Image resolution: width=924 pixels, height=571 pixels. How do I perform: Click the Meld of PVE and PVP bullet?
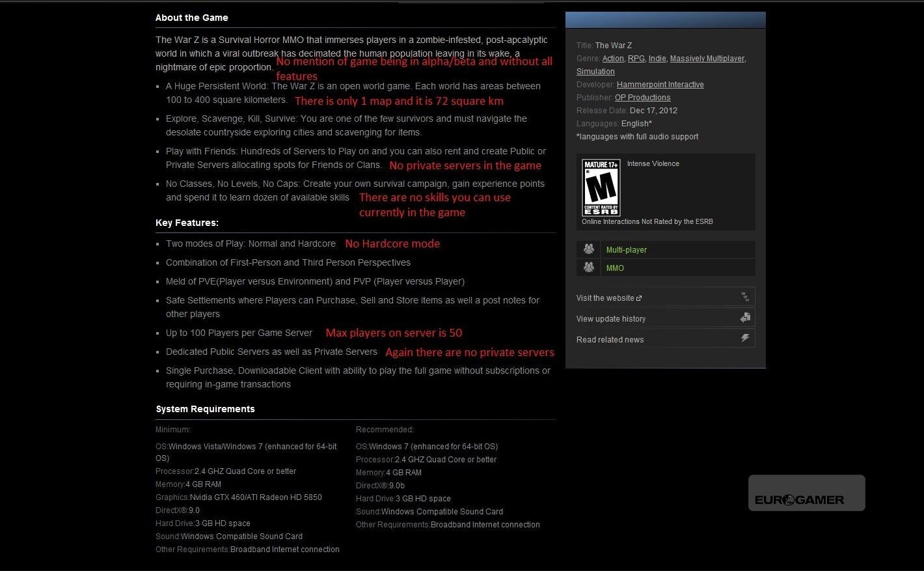(315, 281)
